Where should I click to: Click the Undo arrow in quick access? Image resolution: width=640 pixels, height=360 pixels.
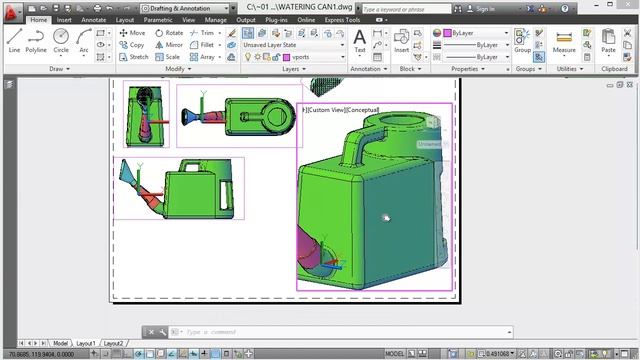click(109, 8)
